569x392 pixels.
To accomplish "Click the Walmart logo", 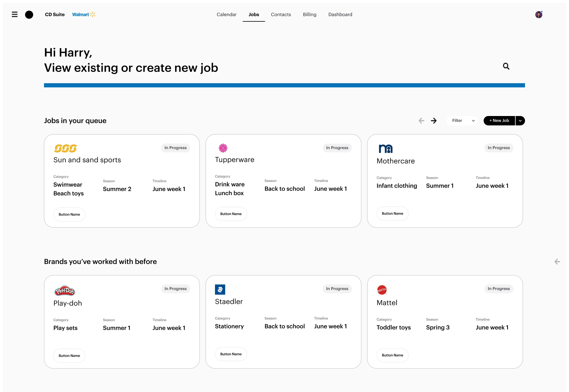I will tap(84, 14).
